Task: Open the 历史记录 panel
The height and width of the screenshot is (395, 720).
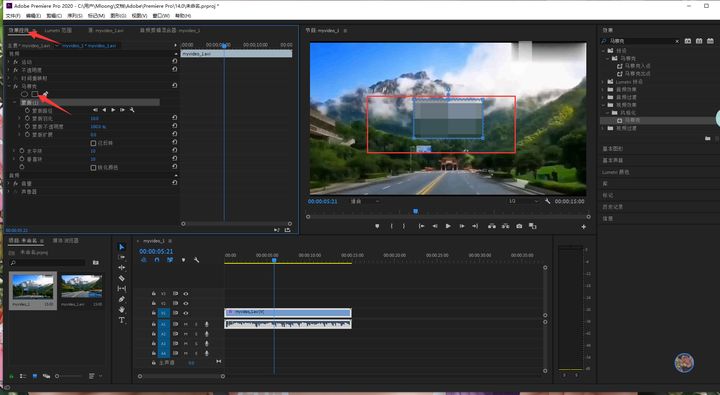Action: coord(613,207)
